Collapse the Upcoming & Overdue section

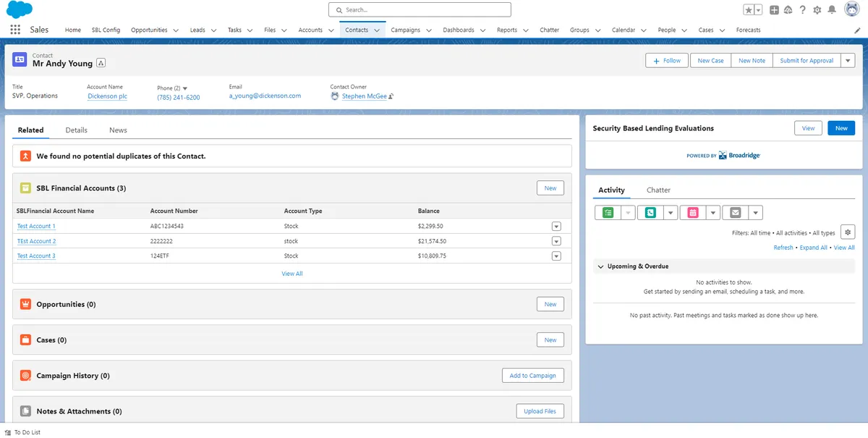tap(600, 266)
